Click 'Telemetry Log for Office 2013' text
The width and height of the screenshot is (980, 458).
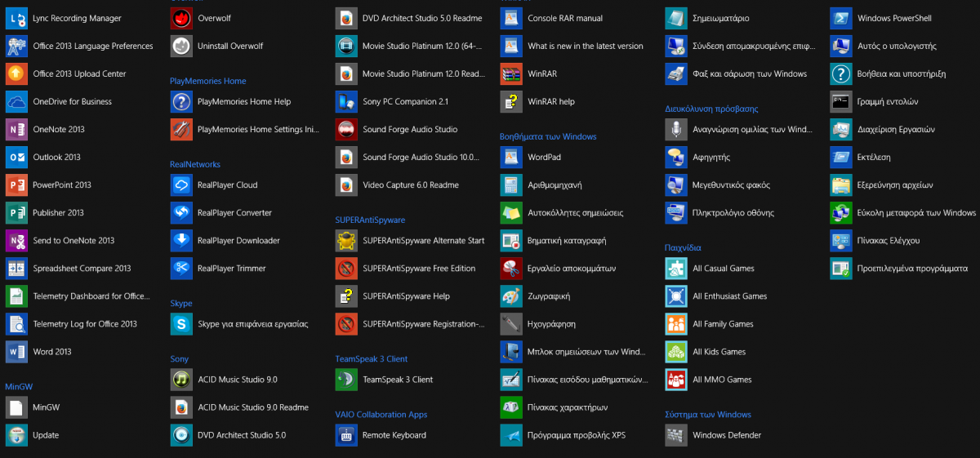pos(85,323)
